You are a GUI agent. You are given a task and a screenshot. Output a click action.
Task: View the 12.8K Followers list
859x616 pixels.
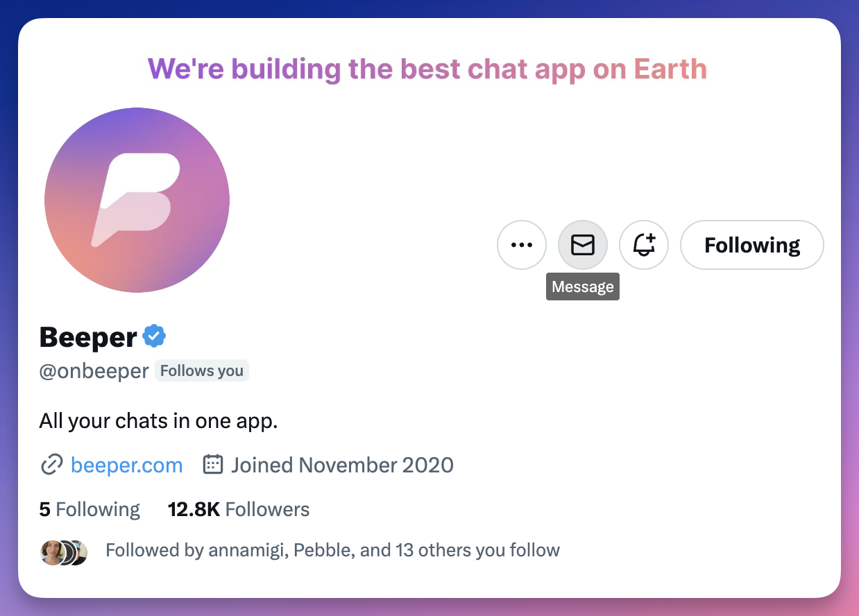coord(239,510)
